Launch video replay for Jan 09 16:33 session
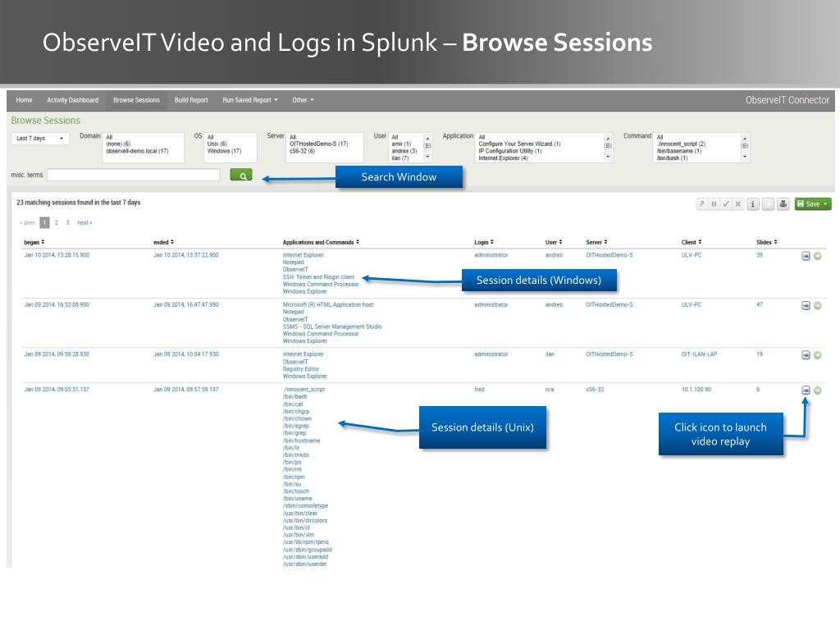The width and height of the screenshot is (840, 630). [806, 305]
